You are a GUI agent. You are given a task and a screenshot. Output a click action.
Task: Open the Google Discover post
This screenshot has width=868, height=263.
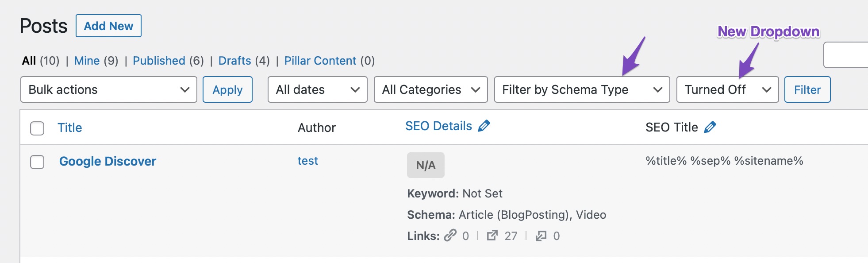pyautogui.click(x=108, y=161)
